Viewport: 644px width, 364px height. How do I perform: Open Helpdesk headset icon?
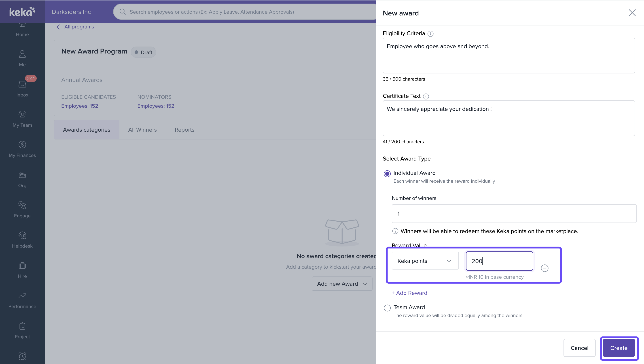pos(22,235)
